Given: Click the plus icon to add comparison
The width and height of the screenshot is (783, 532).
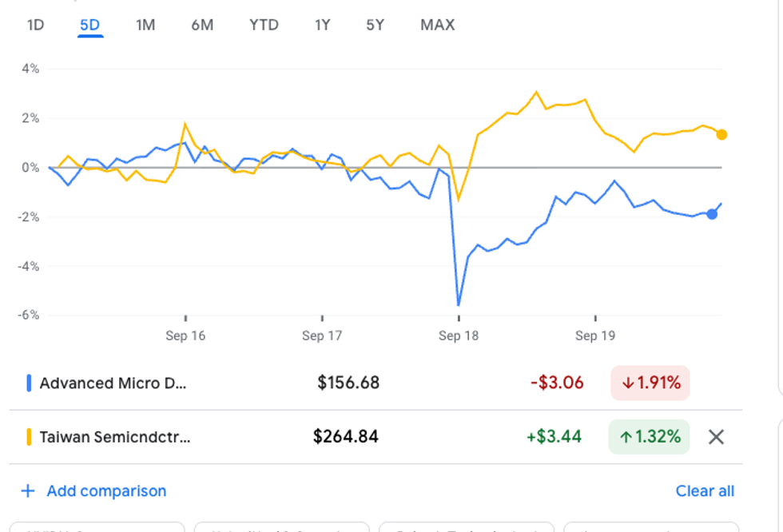Looking at the screenshot, I should pyautogui.click(x=28, y=490).
